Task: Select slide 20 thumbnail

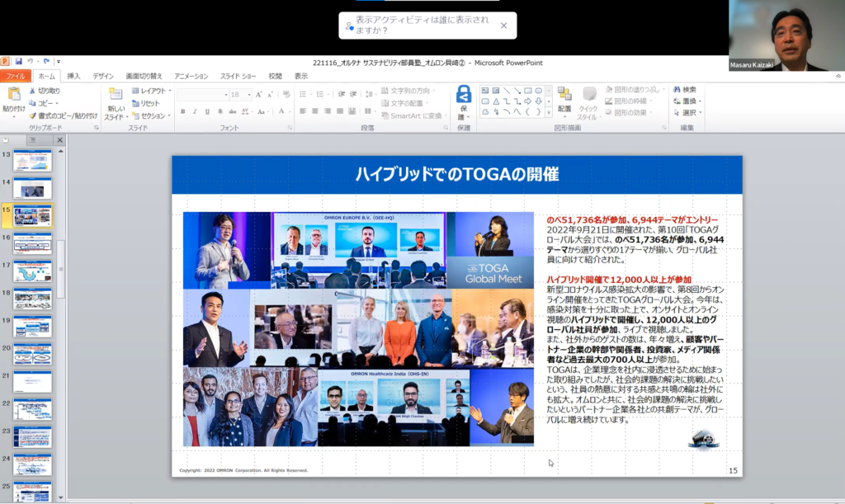Action: [32, 355]
